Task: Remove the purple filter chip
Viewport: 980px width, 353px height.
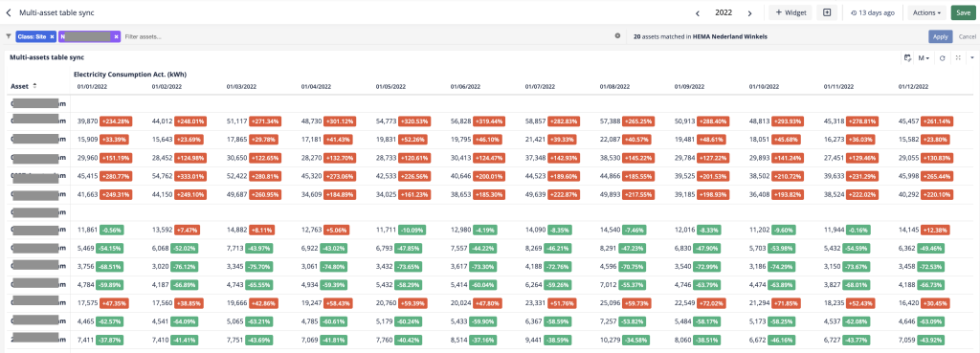Action: 116,37
